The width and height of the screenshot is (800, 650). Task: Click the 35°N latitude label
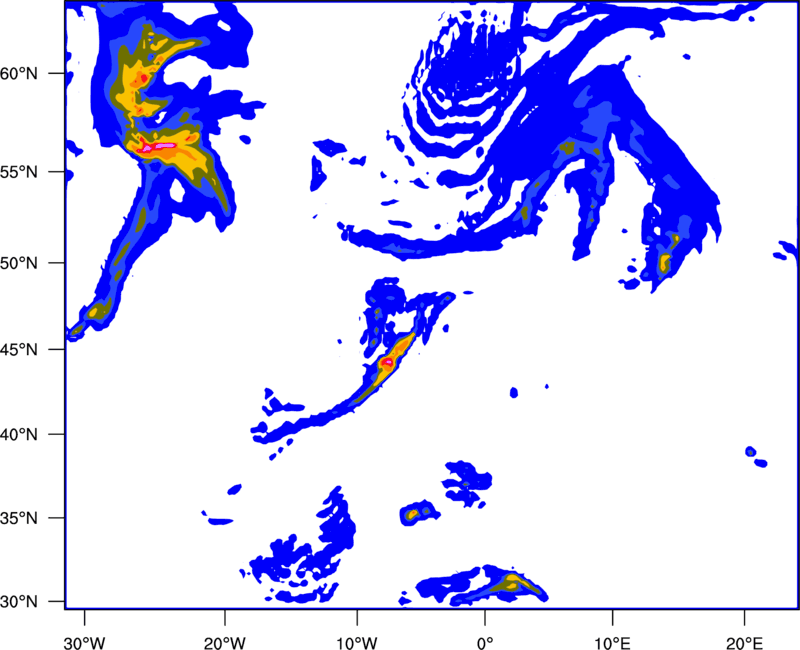[x=19, y=518]
